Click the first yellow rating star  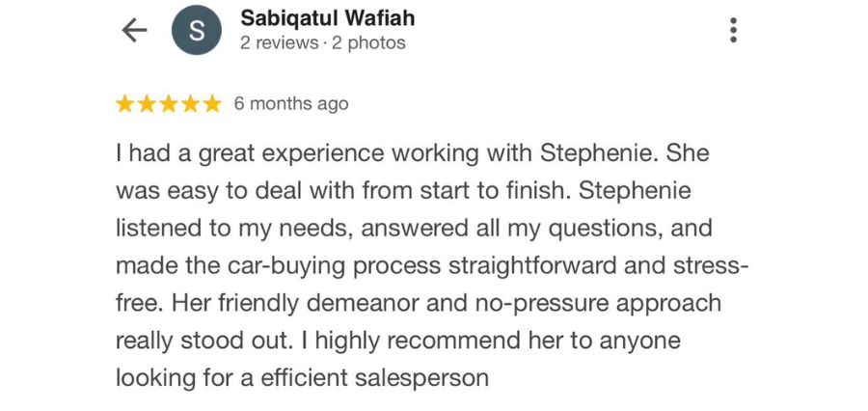pos(125,104)
